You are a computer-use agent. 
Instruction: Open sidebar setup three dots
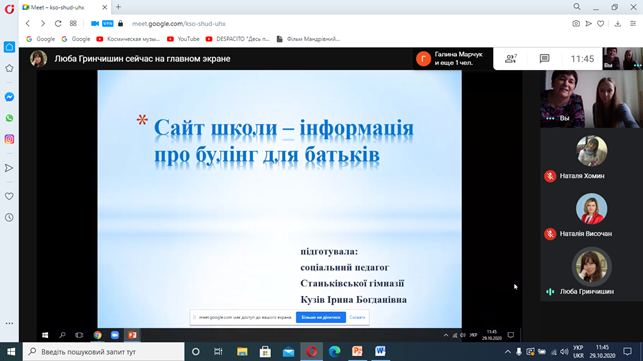coord(9,323)
